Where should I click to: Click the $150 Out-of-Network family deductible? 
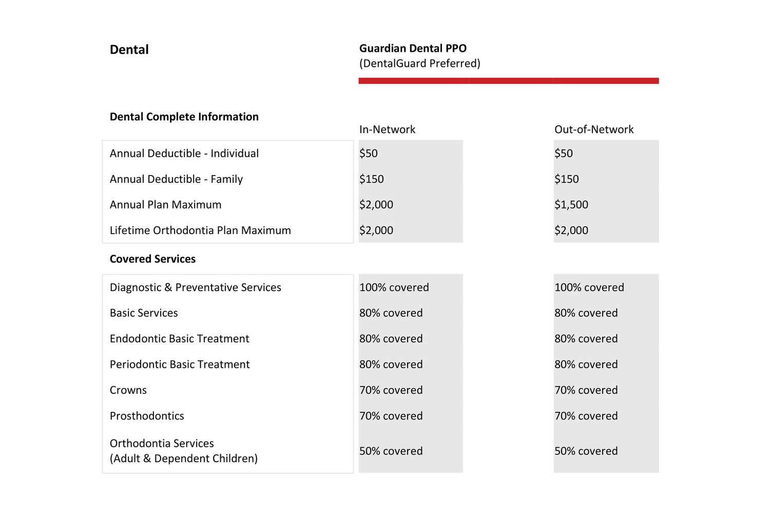(567, 179)
